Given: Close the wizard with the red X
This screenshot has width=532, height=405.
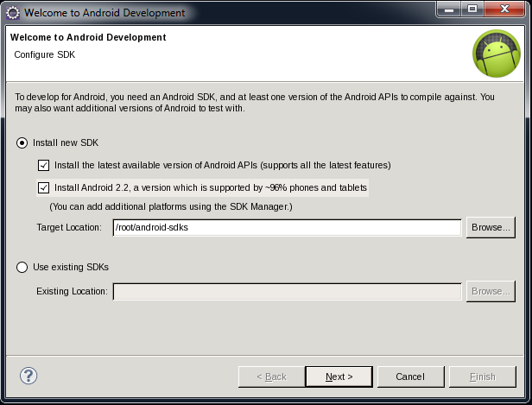Looking at the screenshot, I should [x=505, y=10].
